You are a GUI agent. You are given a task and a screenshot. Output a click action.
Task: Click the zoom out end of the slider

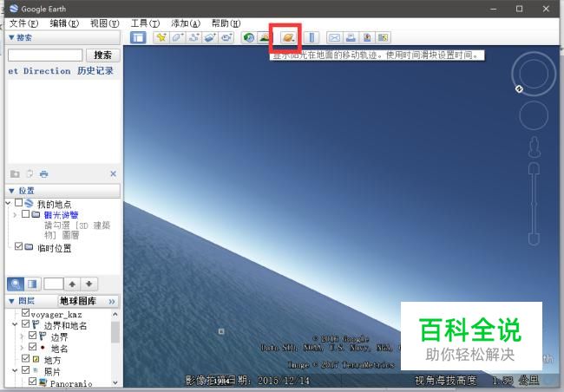coord(534,239)
